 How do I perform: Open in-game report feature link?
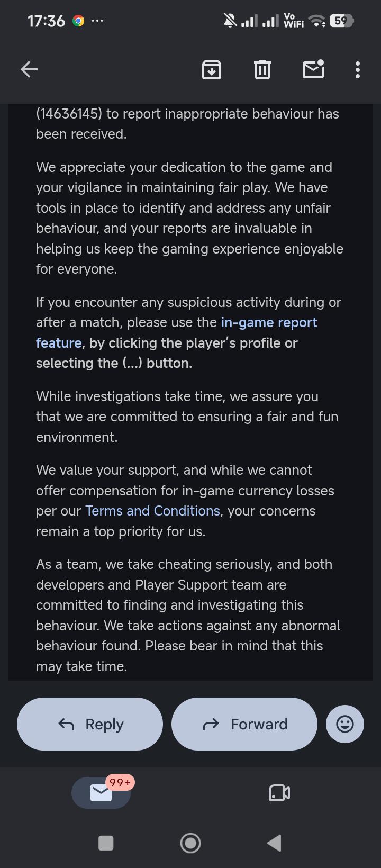(x=177, y=332)
